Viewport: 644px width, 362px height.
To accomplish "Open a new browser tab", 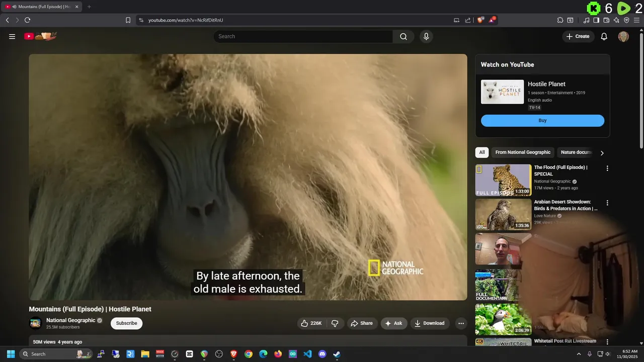I will (x=89, y=7).
